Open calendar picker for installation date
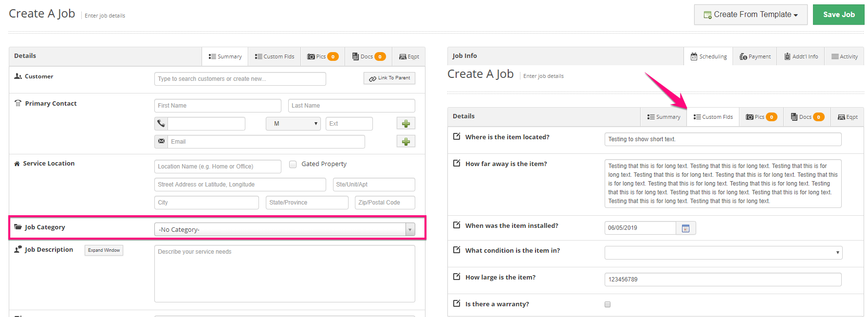This screenshot has width=868, height=317. pos(685,228)
